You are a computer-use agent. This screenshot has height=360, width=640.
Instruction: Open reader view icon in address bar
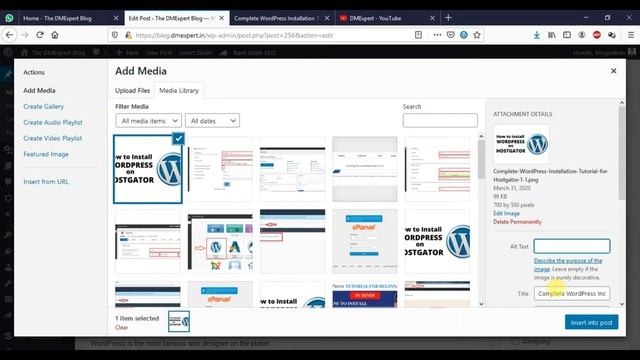tap(418, 35)
